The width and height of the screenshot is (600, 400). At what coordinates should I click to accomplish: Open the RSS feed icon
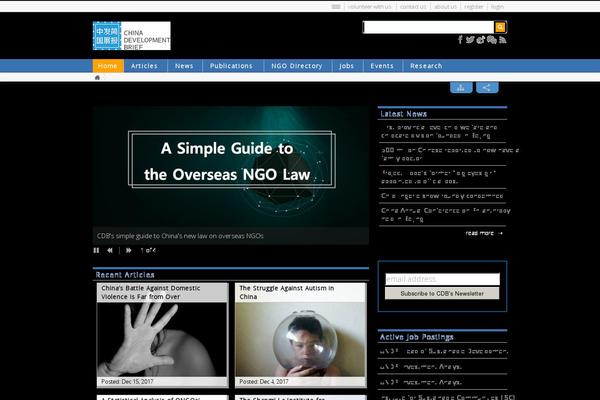click(502, 39)
